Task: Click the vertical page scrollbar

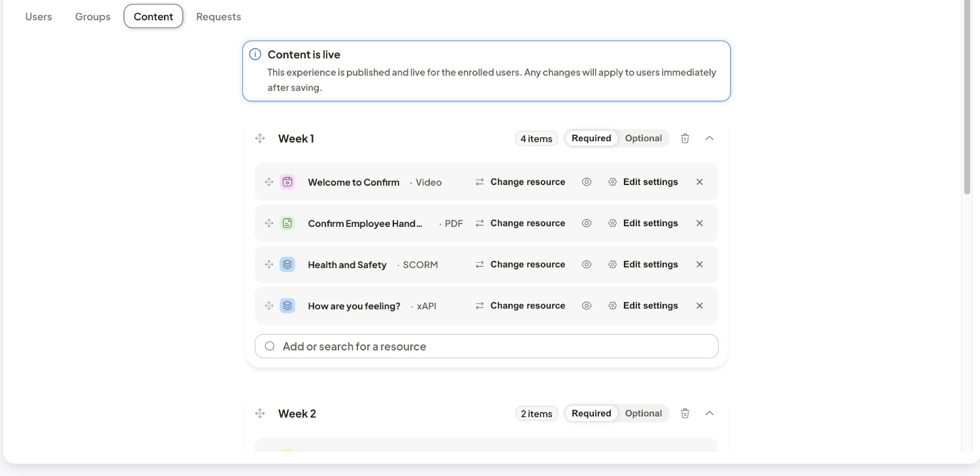Action: (x=968, y=98)
